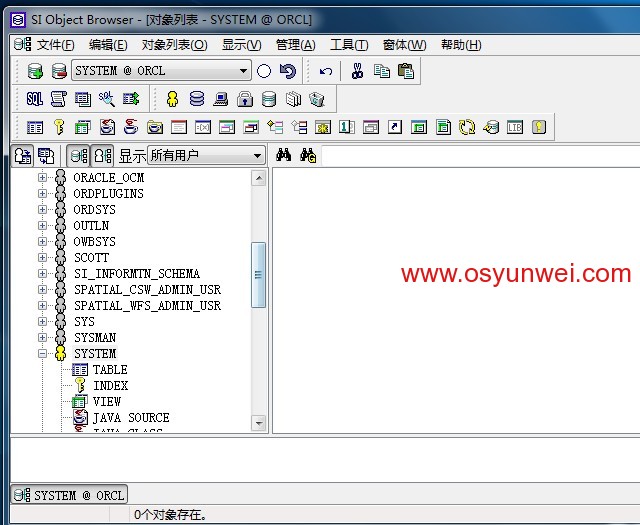Click the clipboard paste icon
This screenshot has width=640, height=525.
point(406,71)
